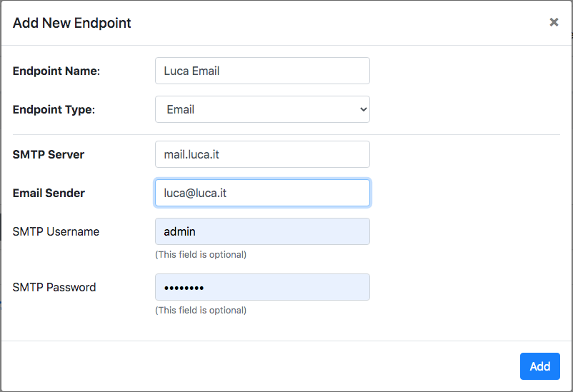Click the 'Add New Endpoint' dialog title
The width and height of the screenshot is (573, 392).
[x=71, y=23]
